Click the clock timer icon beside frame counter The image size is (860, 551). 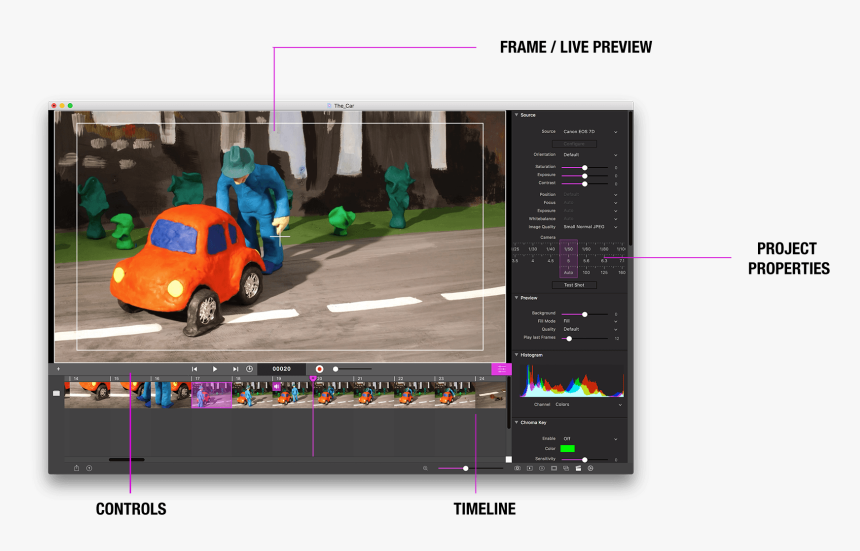250,369
